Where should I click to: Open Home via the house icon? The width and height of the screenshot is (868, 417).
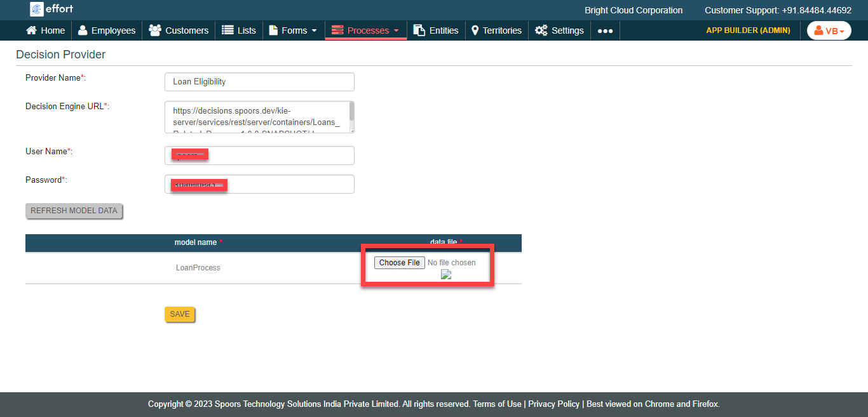tap(31, 30)
